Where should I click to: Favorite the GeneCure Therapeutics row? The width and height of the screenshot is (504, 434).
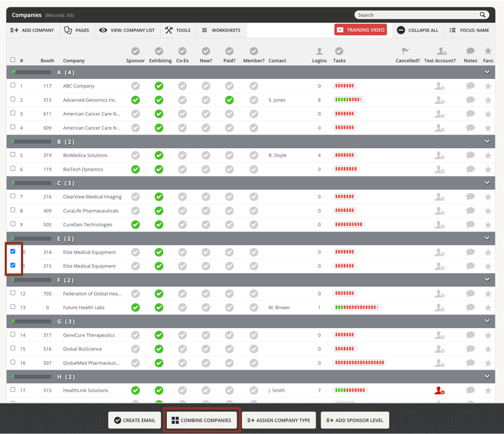488,335
